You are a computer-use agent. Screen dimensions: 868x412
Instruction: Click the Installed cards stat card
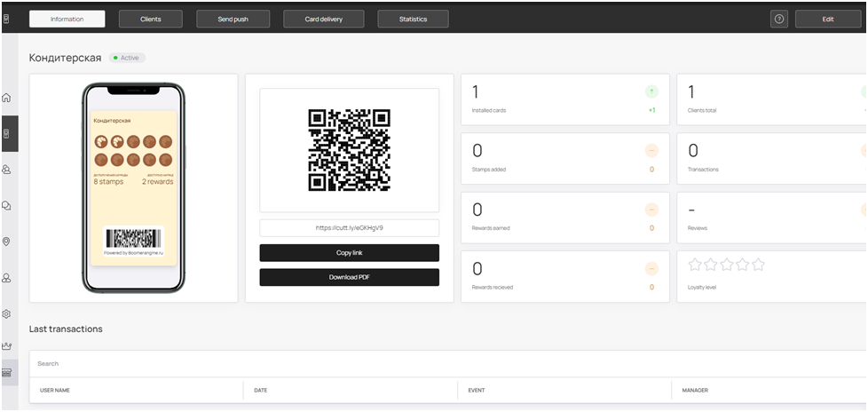[x=565, y=99]
